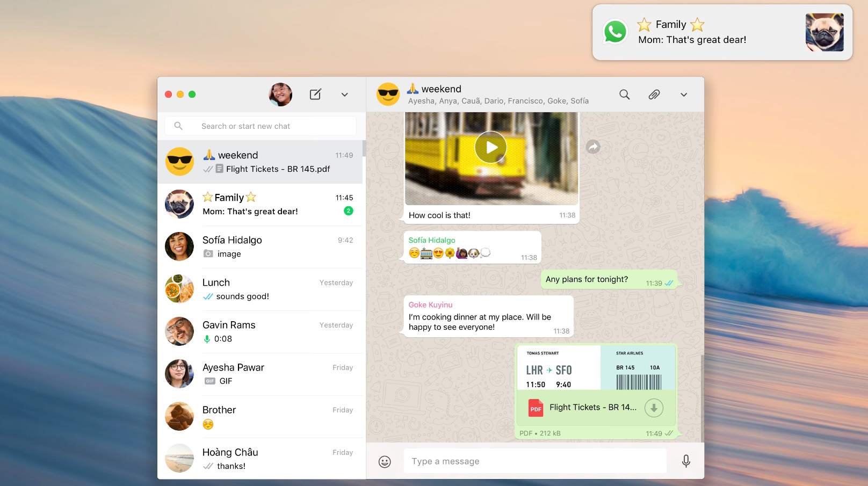Click the Family notification banner
This screenshot has height=486, width=868.
721,32
